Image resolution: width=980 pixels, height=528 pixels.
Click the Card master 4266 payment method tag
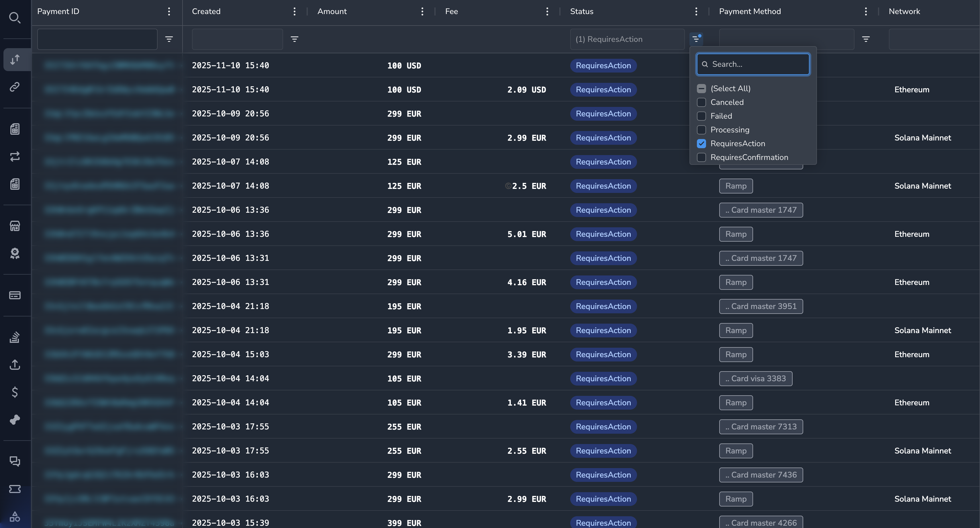click(761, 523)
